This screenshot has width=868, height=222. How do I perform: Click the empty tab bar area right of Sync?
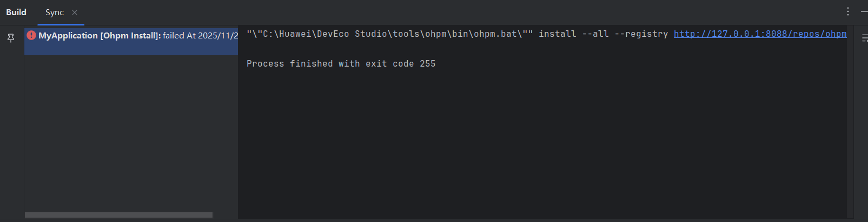point(433,12)
